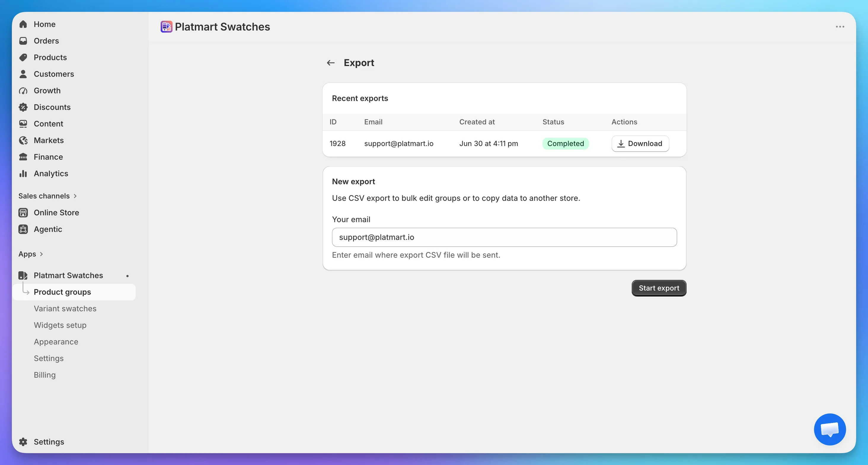Click the Agentic channel icon
Screen dimensions: 868x465
click(23, 229)
